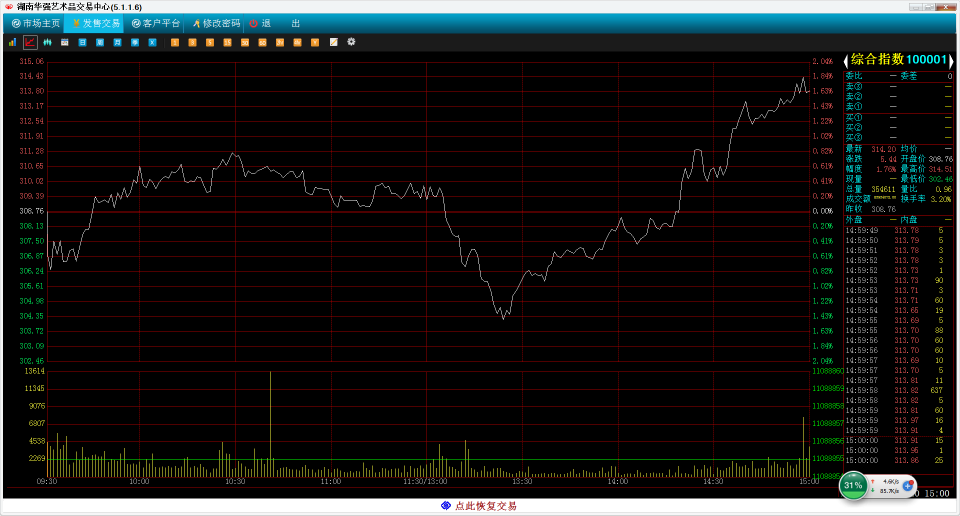Click the 11:30/13:00 time axis label
960x516 pixels.
point(425,482)
